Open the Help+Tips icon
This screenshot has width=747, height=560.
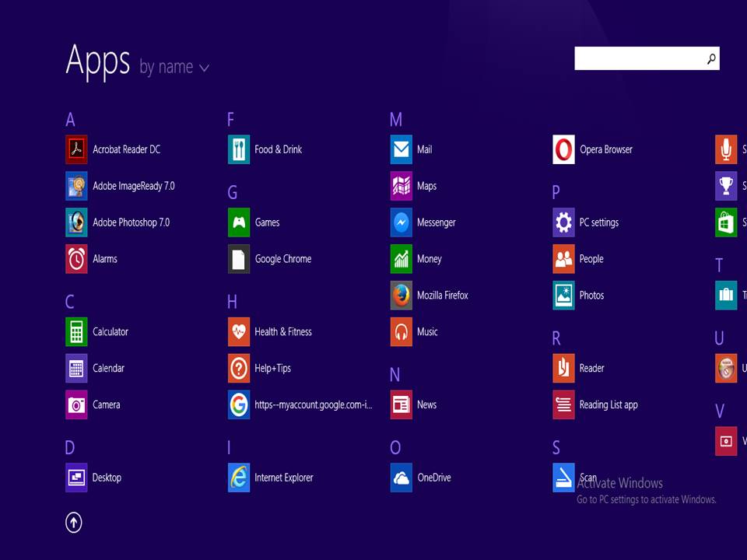click(239, 368)
